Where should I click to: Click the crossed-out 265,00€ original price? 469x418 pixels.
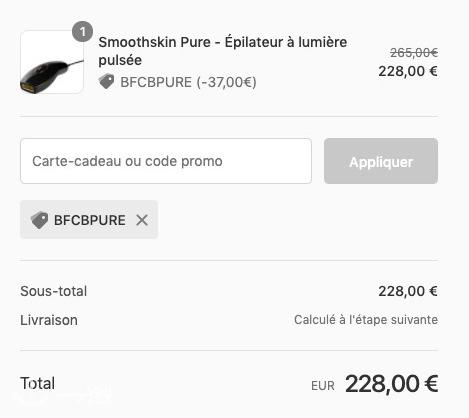pyautogui.click(x=414, y=52)
